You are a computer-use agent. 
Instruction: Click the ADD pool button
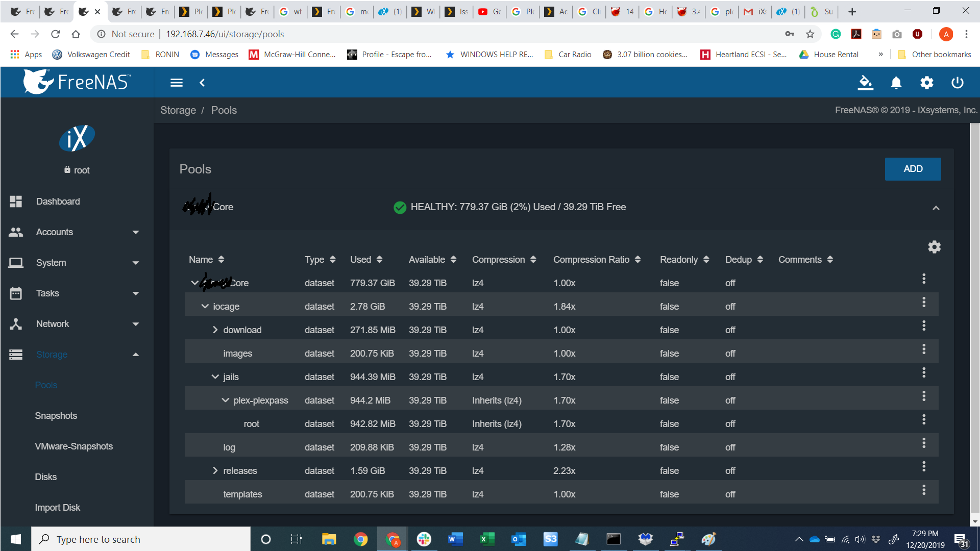tap(913, 169)
